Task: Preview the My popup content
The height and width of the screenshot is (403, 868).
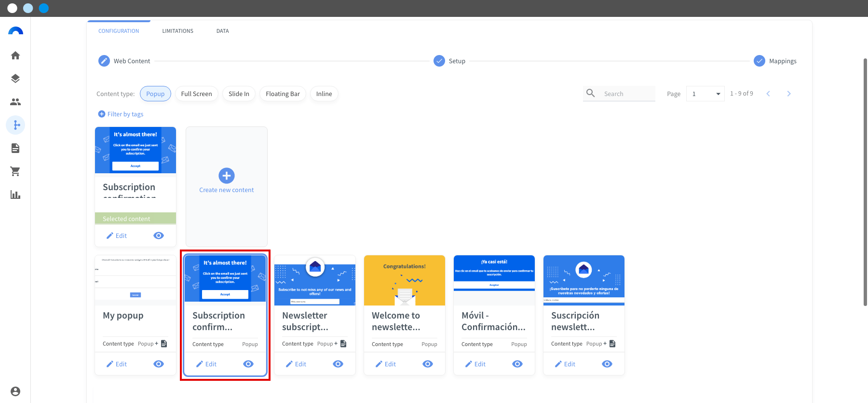Action: point(159,364)
